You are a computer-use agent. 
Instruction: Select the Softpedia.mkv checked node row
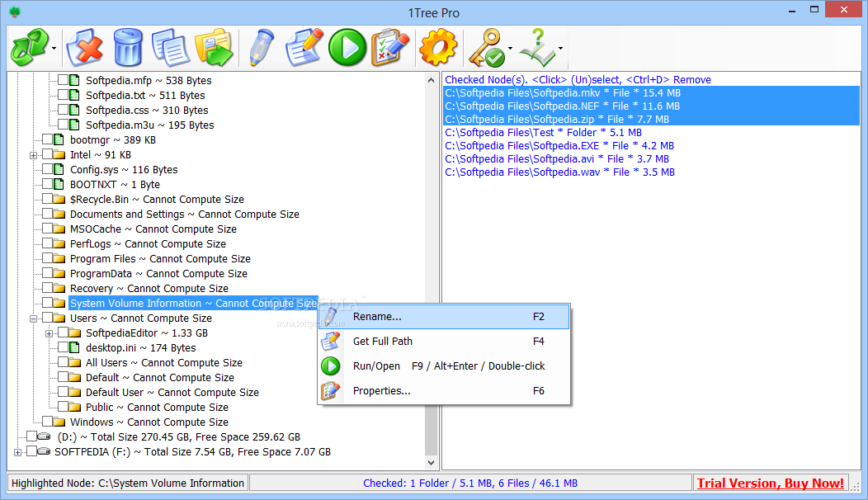coord(652,93)
